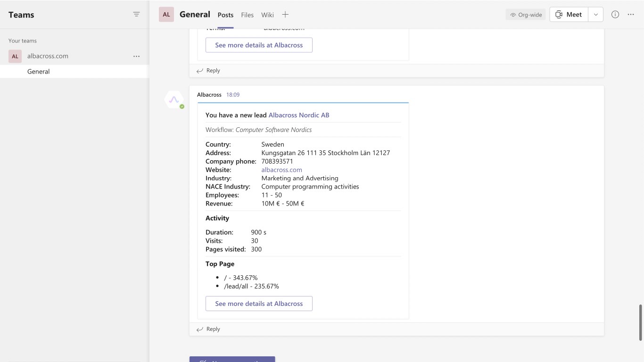
Task: Click the Org-wide badge
Action: [526, 15]
